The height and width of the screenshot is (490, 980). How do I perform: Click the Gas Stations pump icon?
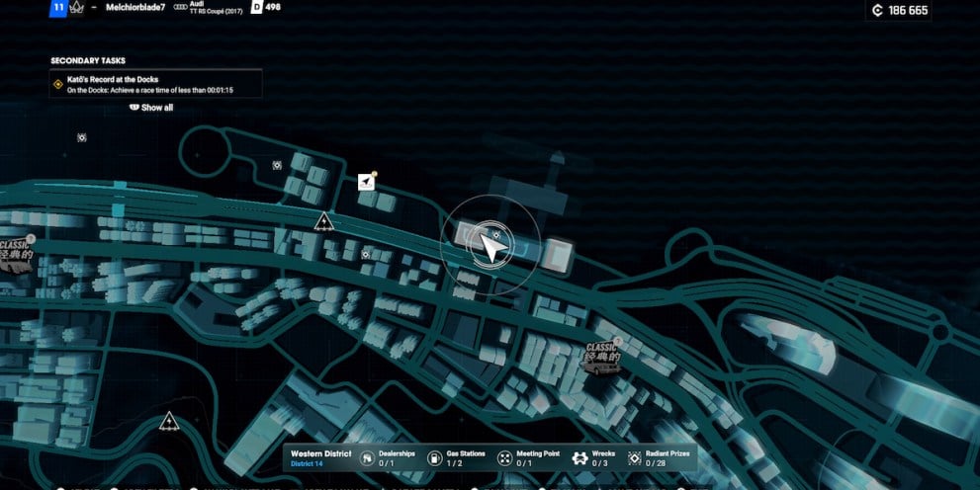(435, 458)
